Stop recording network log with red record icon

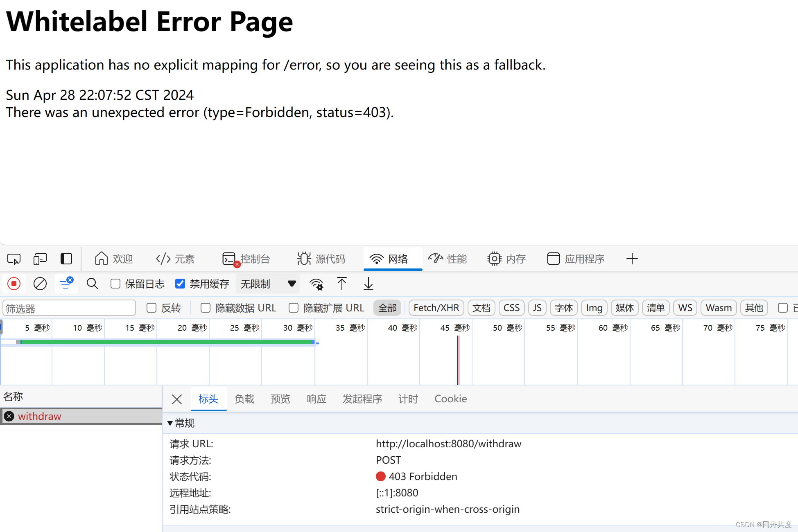pyautogui.click(x=14, y=284)
